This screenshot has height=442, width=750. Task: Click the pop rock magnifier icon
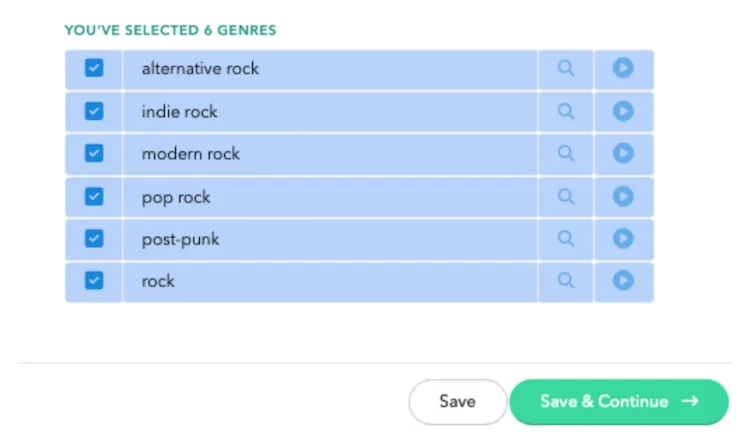pos(566,197)
